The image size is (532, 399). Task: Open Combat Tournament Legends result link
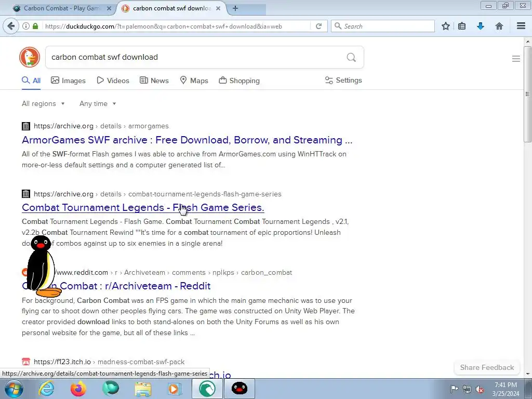coord(143,208)
